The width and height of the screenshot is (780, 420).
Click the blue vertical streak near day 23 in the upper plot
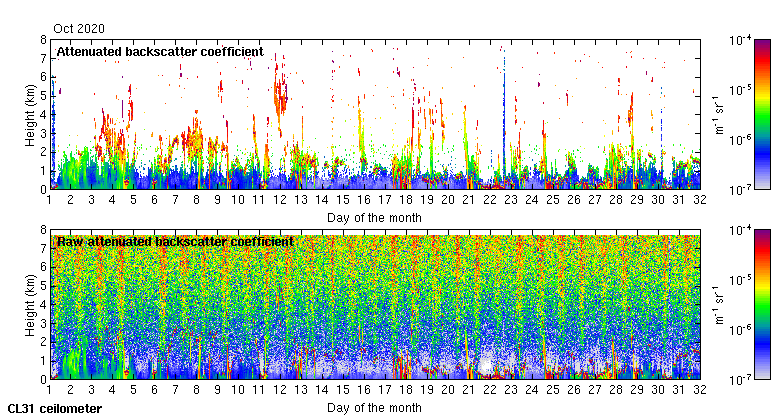504,119
